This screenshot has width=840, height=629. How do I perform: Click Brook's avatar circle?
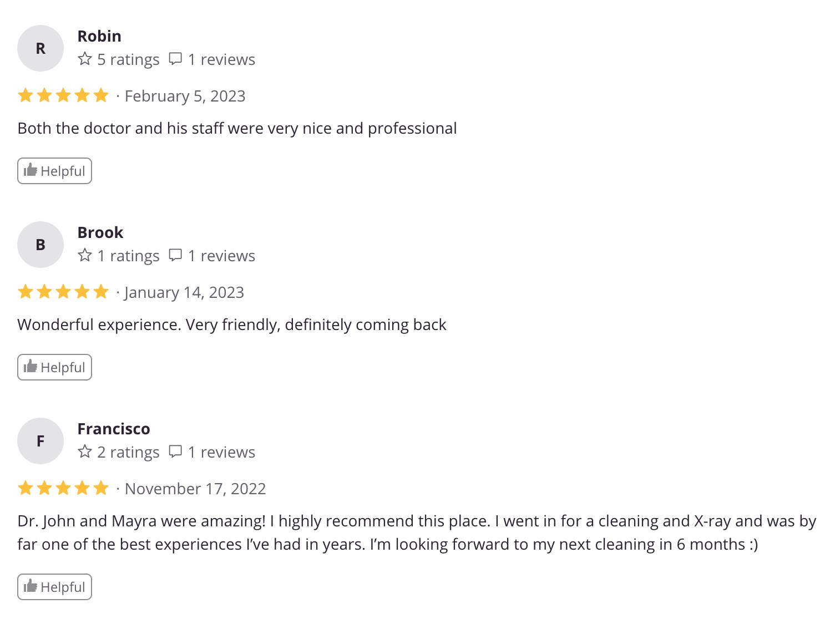point(41,245)
